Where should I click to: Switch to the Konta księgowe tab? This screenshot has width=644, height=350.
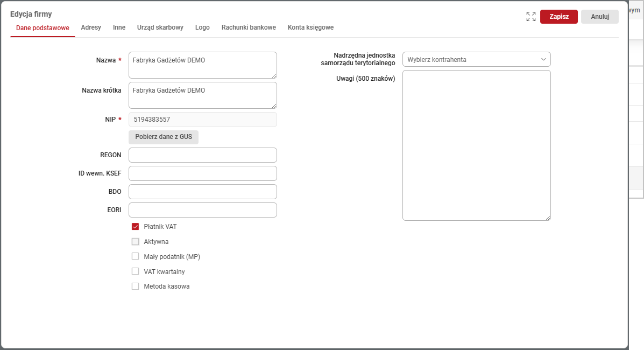310,27
